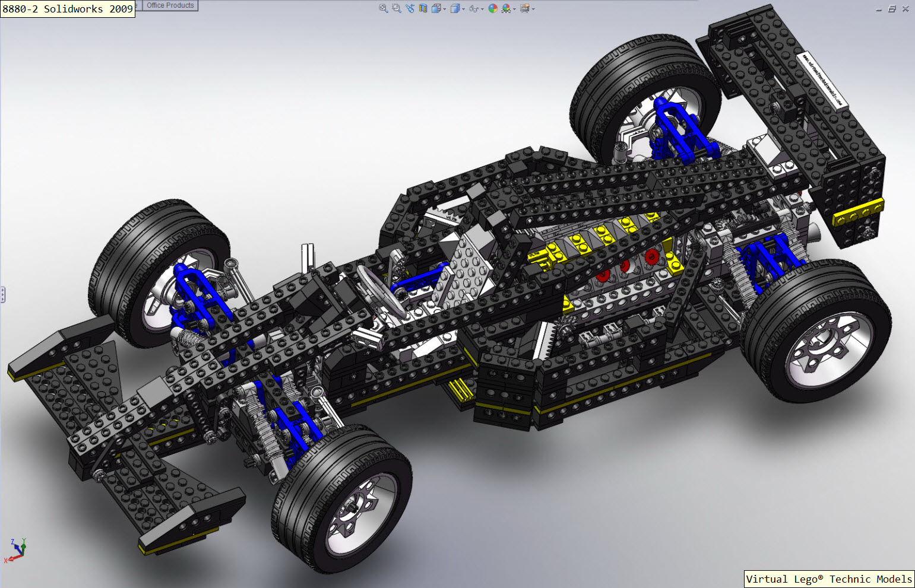Click the Zoom to Fit icon

pos(384,8)
